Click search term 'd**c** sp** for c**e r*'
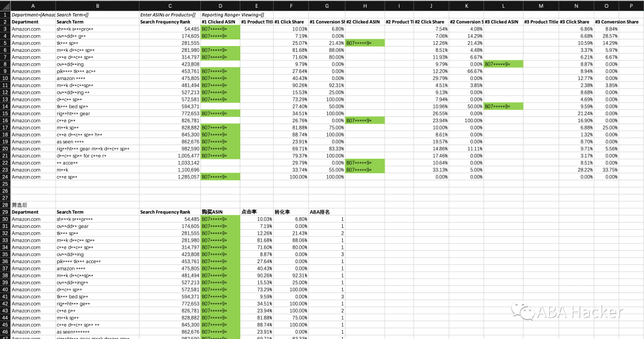The image size is (644, 339). point(97,156)
